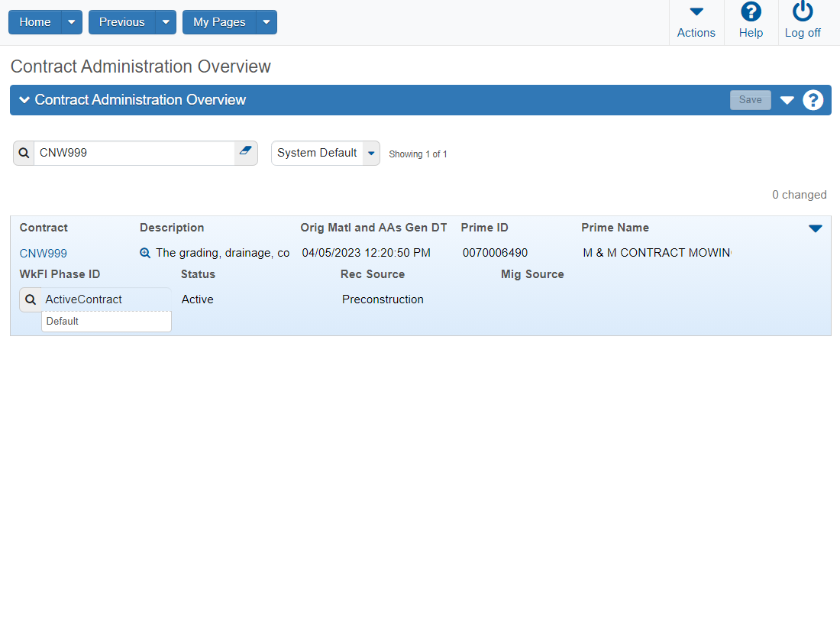
Task: Click the 0 changed indicator
Action: pos(799,195)
